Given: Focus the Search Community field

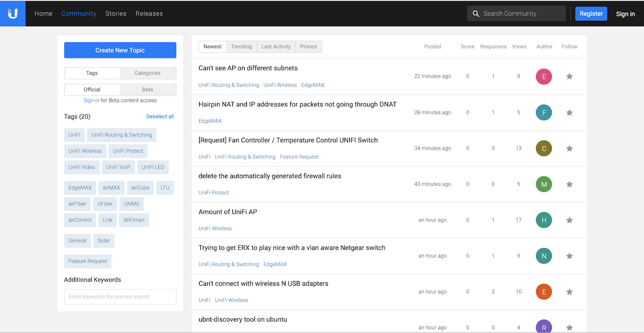Looking at the screenshot, I should pyautogui.click(x=516, y=13).
